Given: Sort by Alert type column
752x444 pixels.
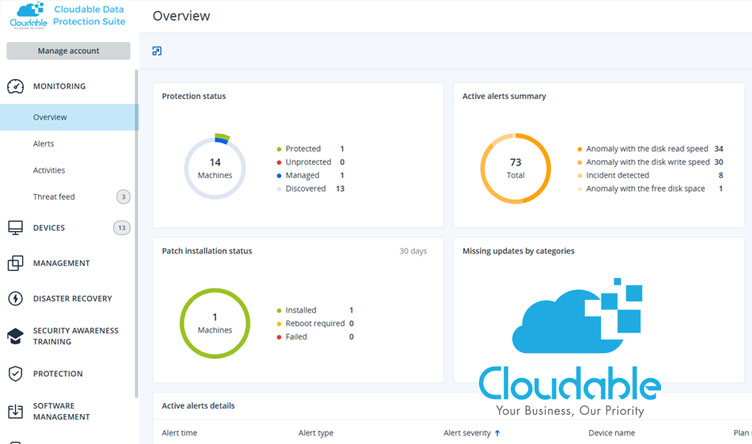Looking at the screenshot, I should [316, 433].
